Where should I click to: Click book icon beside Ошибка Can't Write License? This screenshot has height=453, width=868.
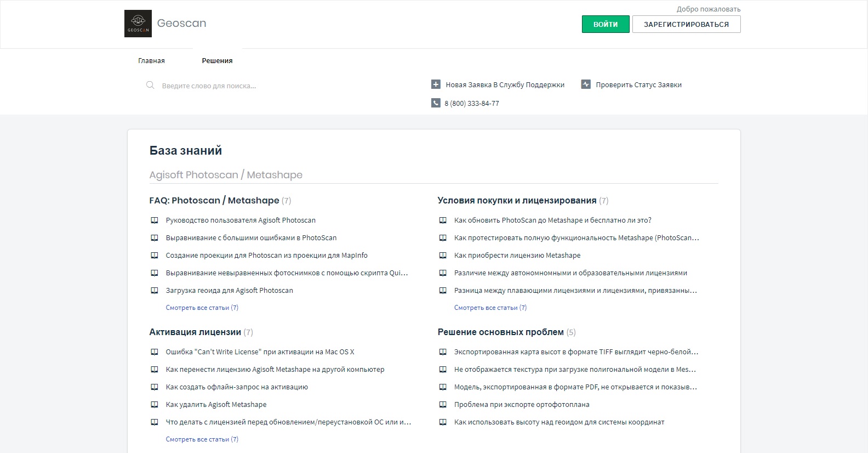point(155,352)
